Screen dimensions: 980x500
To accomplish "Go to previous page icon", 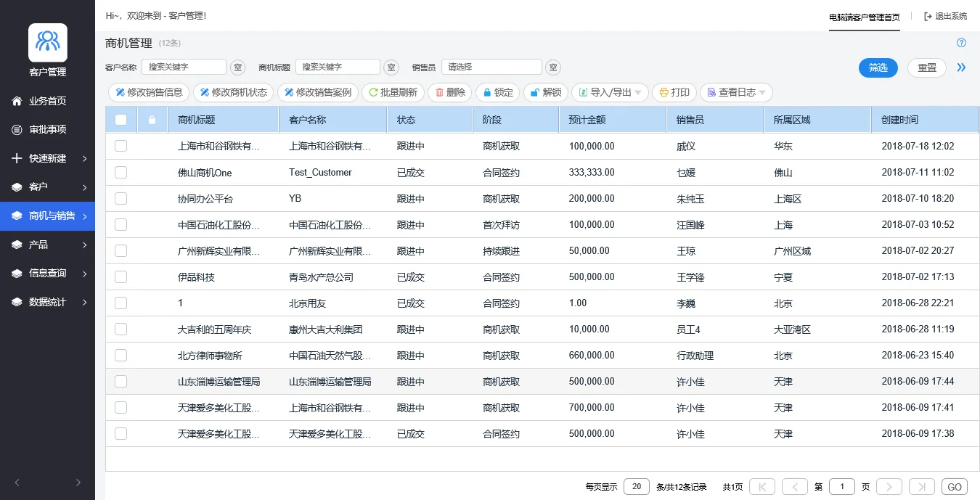I will point(795,486).
